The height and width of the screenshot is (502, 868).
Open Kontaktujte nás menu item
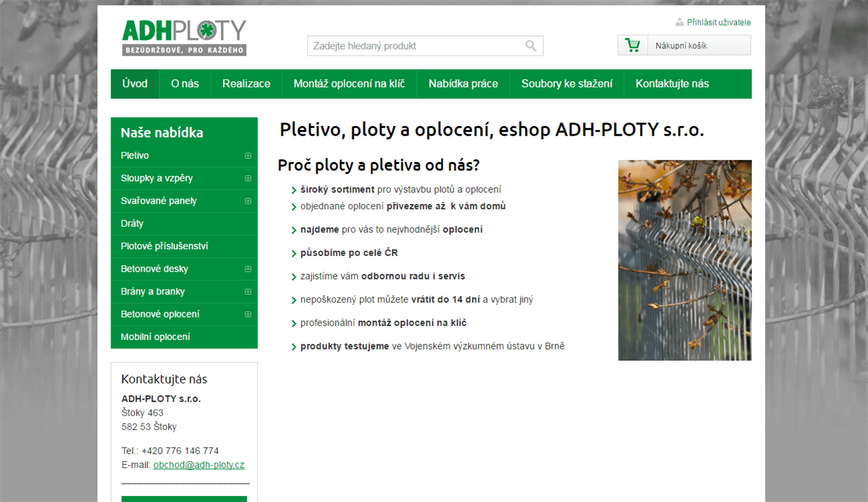(x=672, y=84)
